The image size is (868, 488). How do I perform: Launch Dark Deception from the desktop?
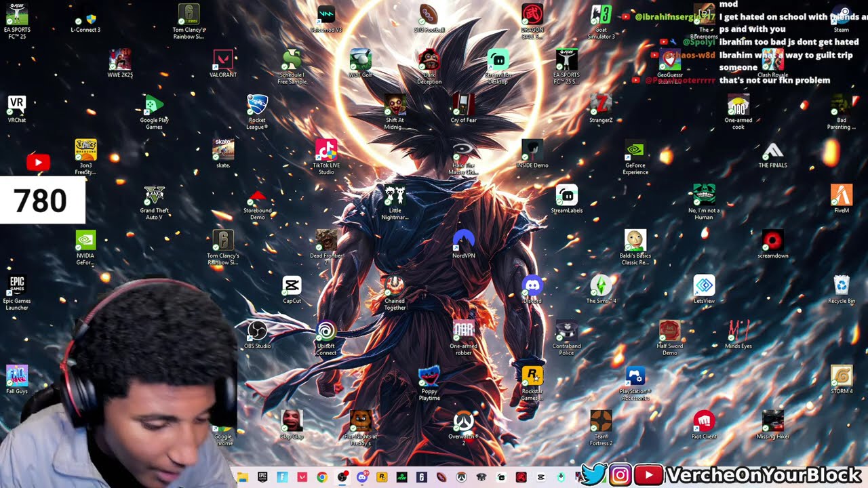click(429, 66)
